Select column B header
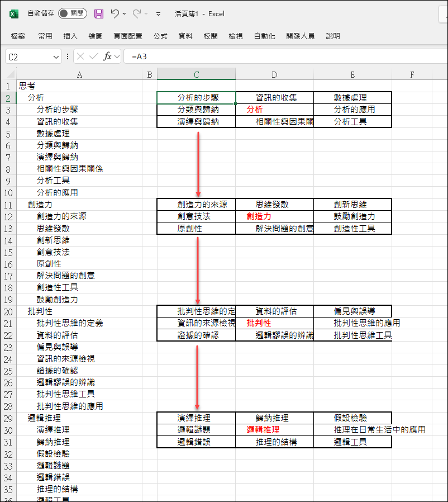The width and height of the screenshot is (448, 502). pyautogui.click(x=150, y=74)
